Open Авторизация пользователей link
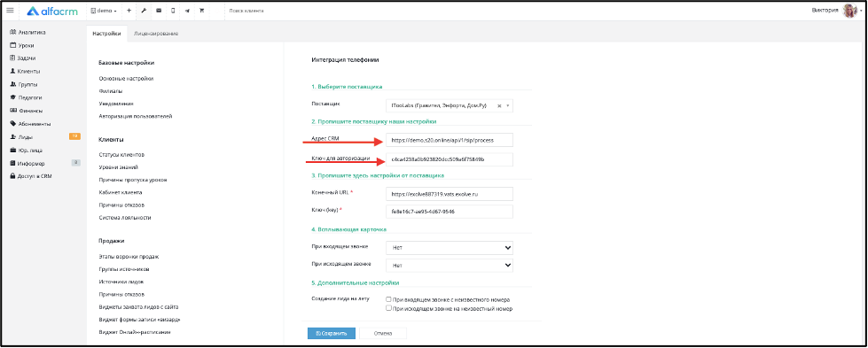The height and width of the screenshot is (348, 868). click(136, 116)
